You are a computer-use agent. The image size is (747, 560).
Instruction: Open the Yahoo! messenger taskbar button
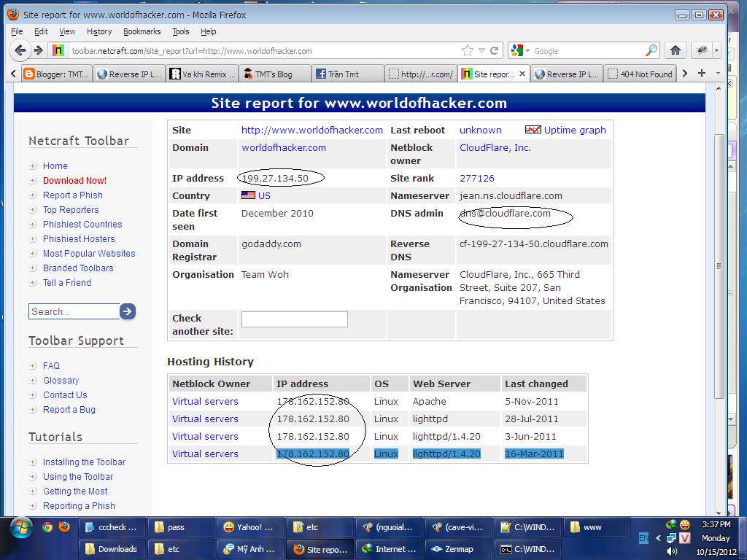click(252, 527)
